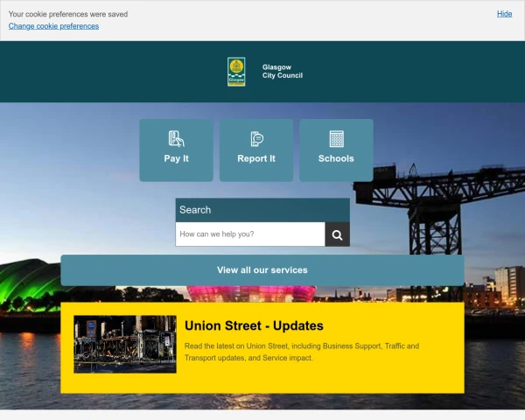This screenshot has width=525, height=420.
Task: Hide the cookie preferences banner
Action: [504, 14]
